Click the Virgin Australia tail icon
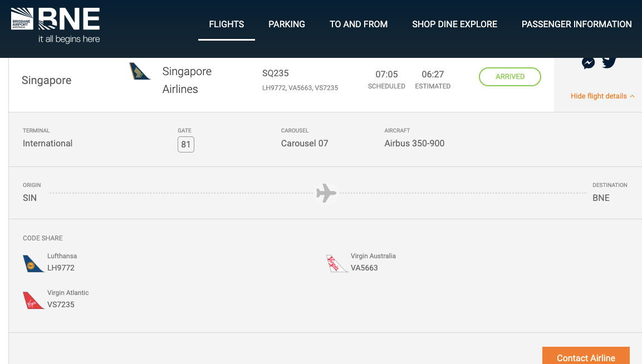The image size is (642, 364). pyautogui.click(x=336, y=263)
